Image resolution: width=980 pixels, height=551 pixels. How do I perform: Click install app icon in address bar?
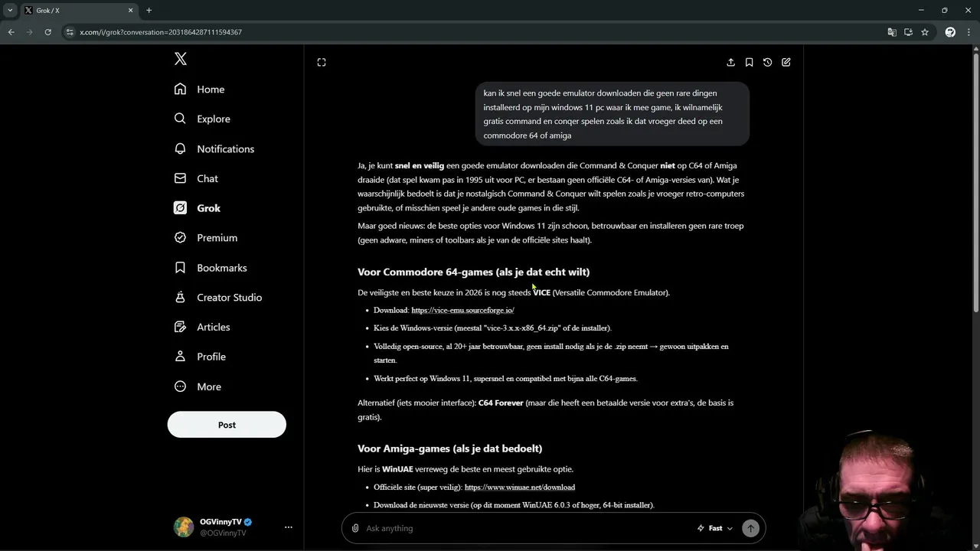pos(908,32)
